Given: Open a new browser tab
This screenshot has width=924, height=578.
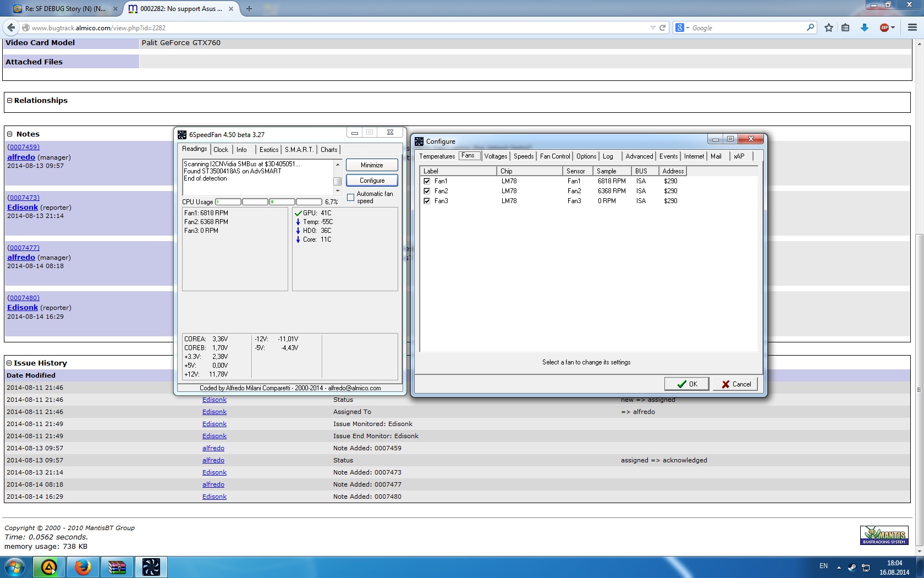Looking at the screenshot, I should click(x=249, y=8).
